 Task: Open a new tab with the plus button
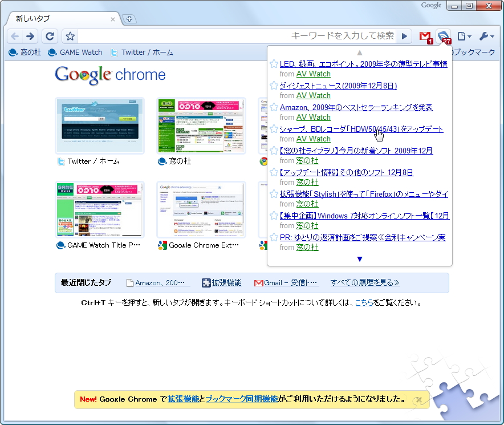click(x=131, y=19)
